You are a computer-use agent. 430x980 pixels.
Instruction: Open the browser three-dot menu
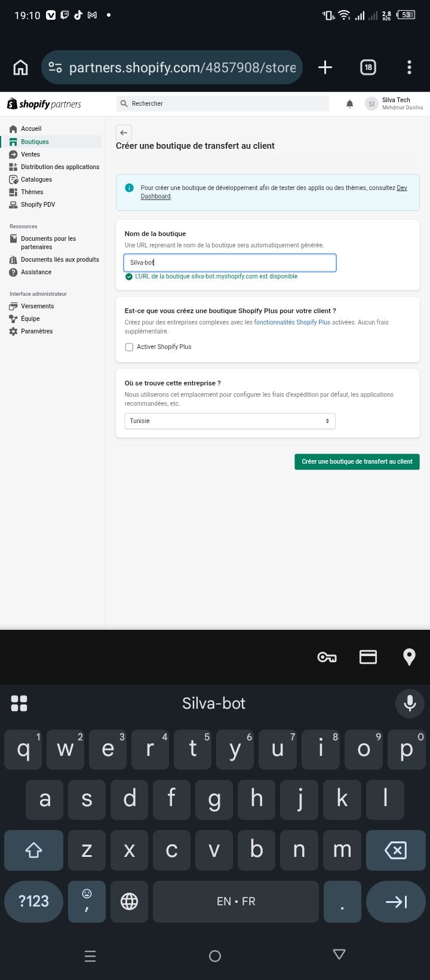point(409,68)
